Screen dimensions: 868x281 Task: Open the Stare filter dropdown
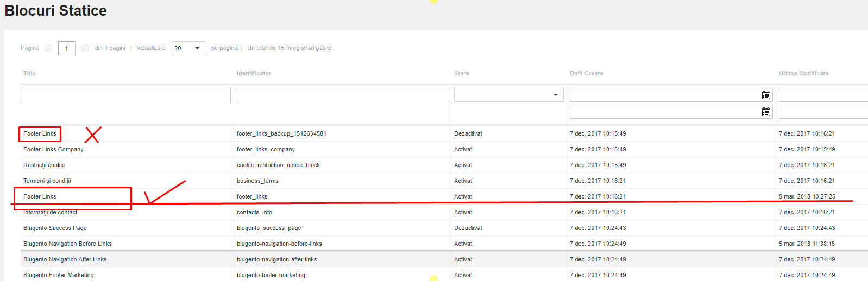(x=508, y=95)
